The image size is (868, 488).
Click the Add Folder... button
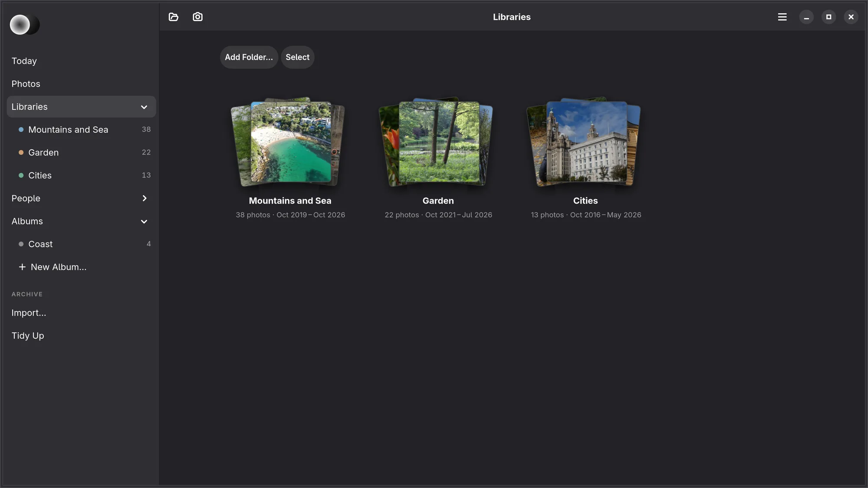coord(249,57)
